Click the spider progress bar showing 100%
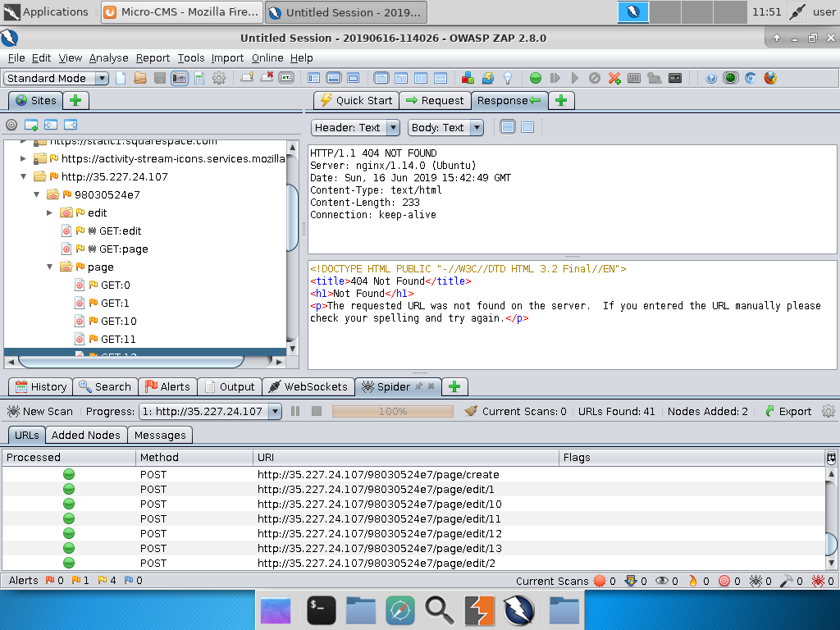 [392, 411]
